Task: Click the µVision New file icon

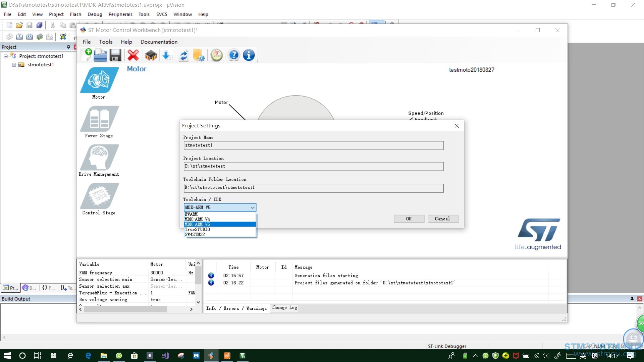Action: [x=9, y=25]
